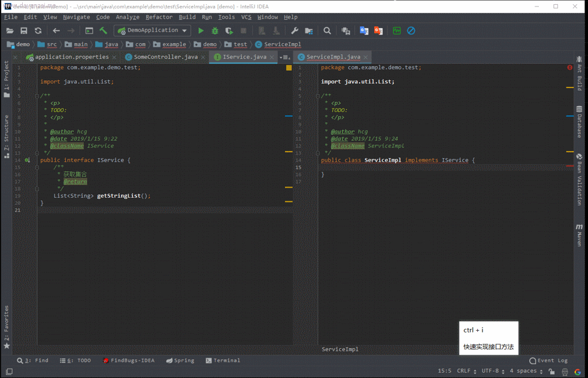Show the Event Log panel

pyautogui.click(x=548, y=361)
